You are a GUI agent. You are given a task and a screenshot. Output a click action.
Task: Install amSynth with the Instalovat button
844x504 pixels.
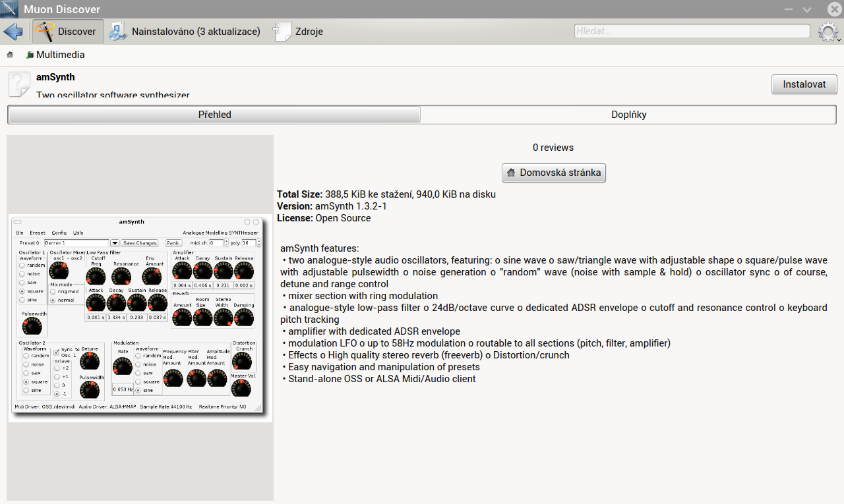point(804,84)
